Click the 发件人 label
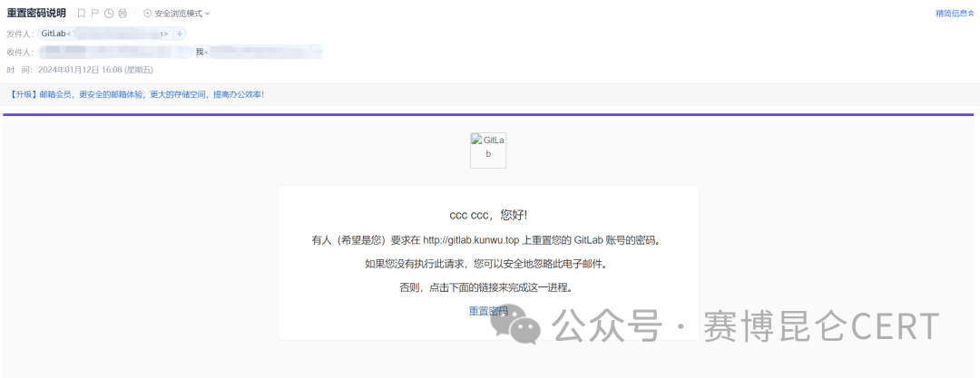The height and width of the screenshot is (378, 980). tap(20, 34)
